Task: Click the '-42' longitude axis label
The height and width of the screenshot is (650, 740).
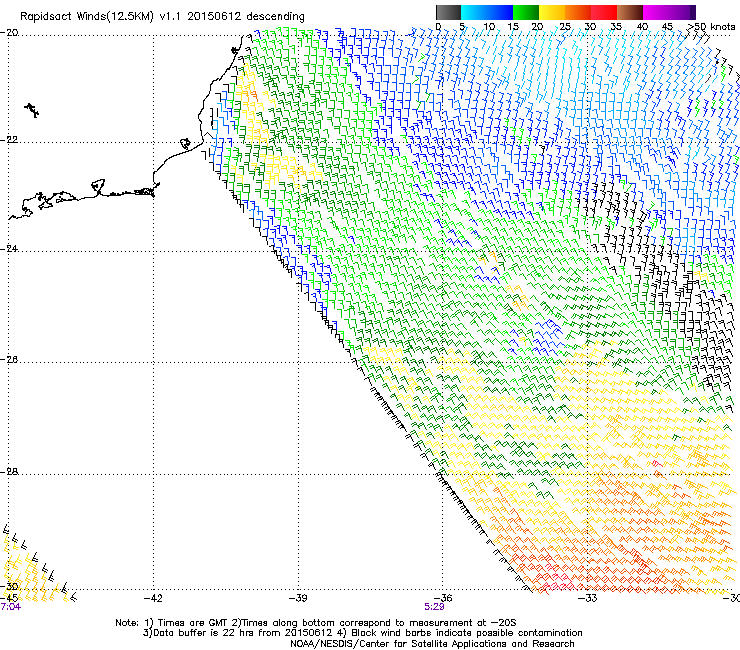Action: [x=153, y=599]
